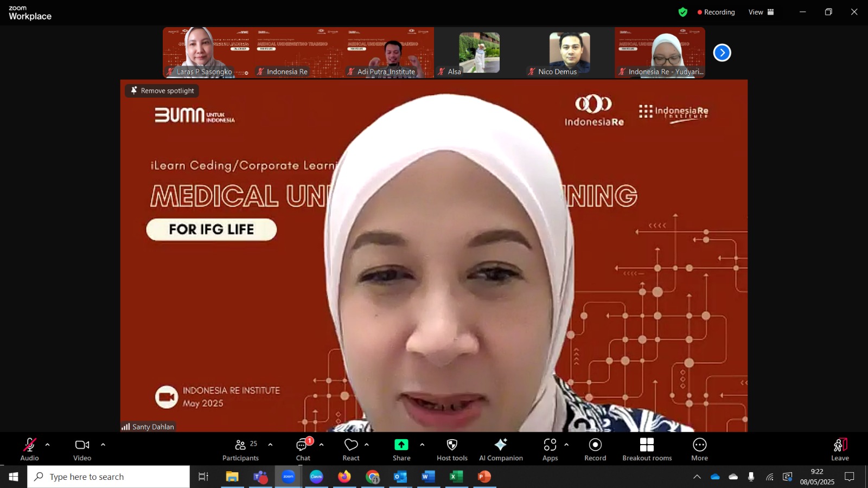868x488 pixels.
Task: Open the Participants panel
Action: 240,450
